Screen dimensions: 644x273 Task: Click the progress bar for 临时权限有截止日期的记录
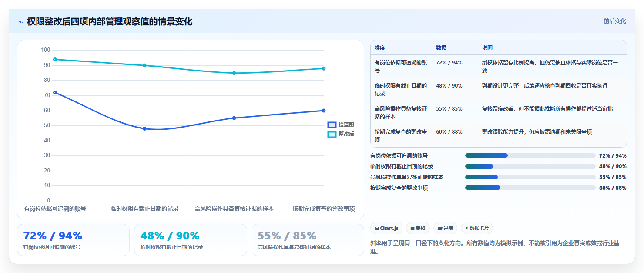pyautogui.click(x=530, y=166)
